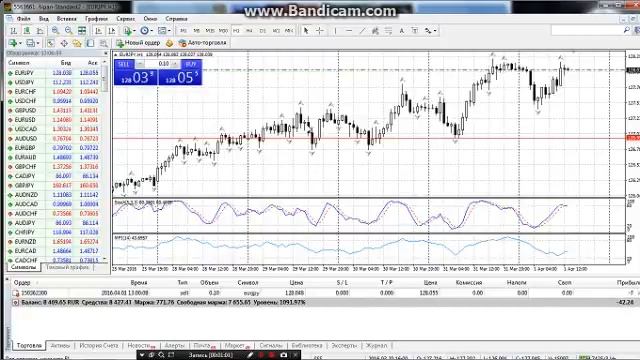
Task: Switch chart to Japanese candlesticks
Action: [x=27, y=31]
